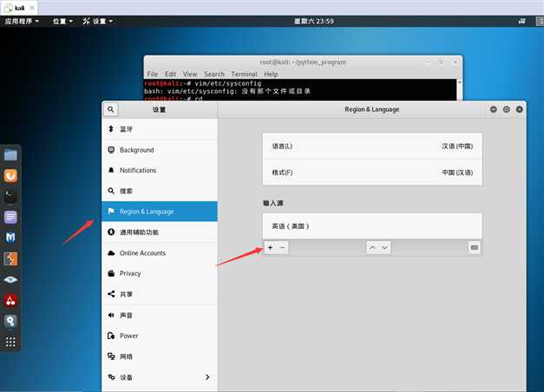Expand the Devices (设备) submenu arrow

207,377
